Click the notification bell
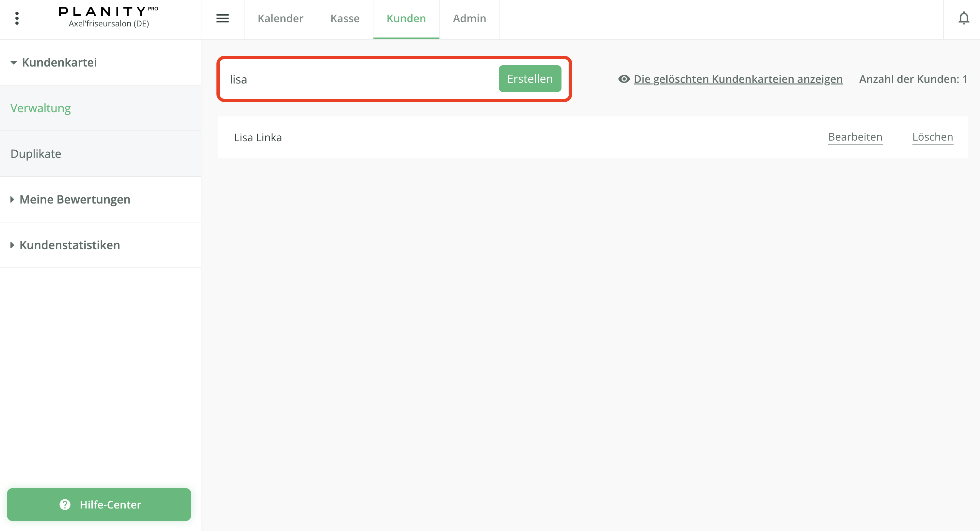Image resolution: width=980 pixels, height=531 pixels. point(964,18)
